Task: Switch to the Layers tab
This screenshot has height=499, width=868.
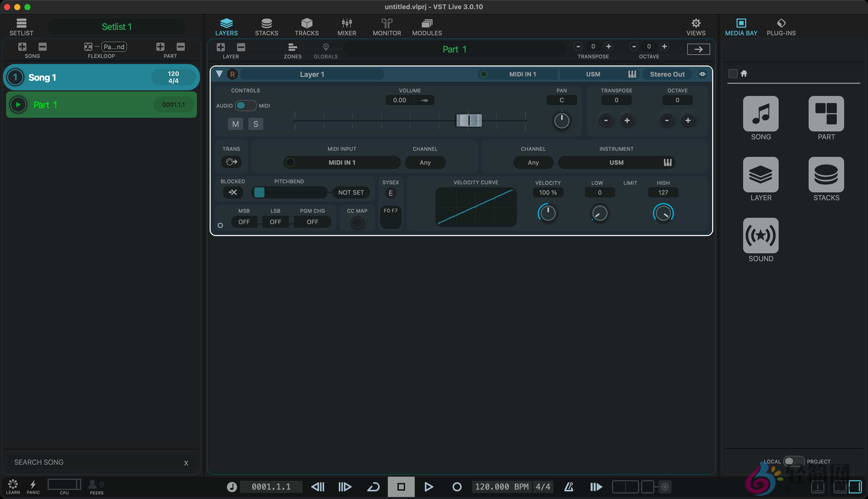Action: (226, 27)
